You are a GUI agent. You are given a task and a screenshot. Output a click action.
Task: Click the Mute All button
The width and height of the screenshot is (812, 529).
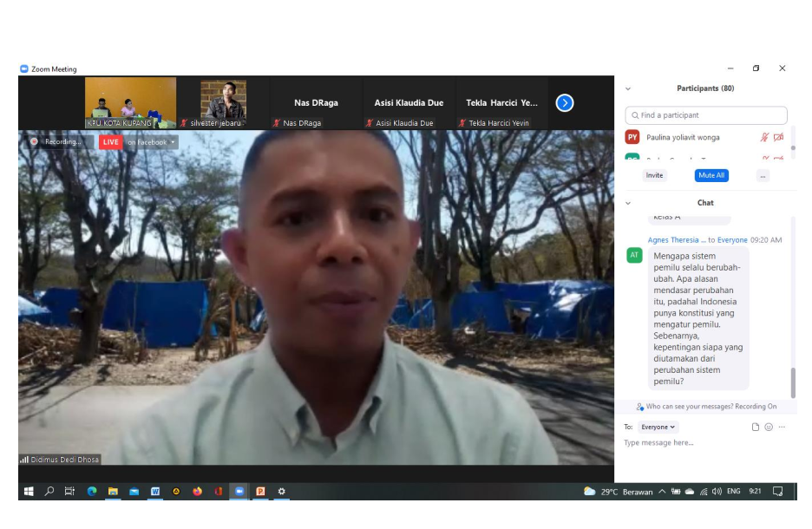711,175
